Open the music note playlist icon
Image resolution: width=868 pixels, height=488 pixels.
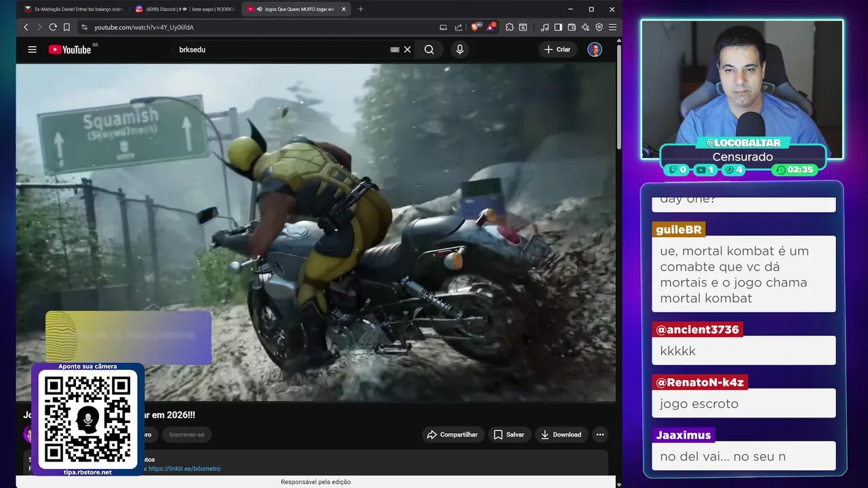545,27
